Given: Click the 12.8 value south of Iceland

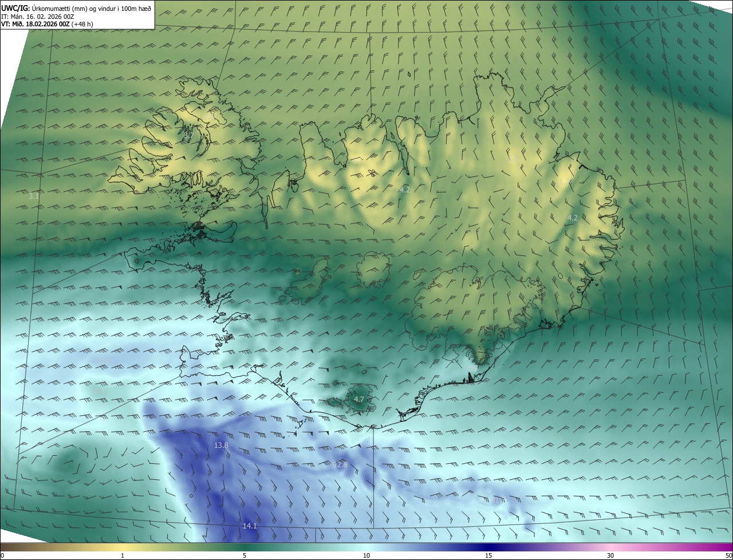Looking at the screenshot, I should [x=340, y=464].
